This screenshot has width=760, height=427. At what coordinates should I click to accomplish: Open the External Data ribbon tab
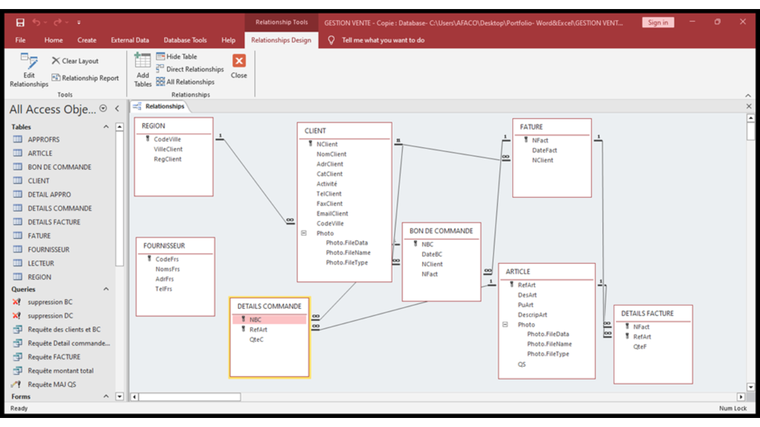(130, 40)
